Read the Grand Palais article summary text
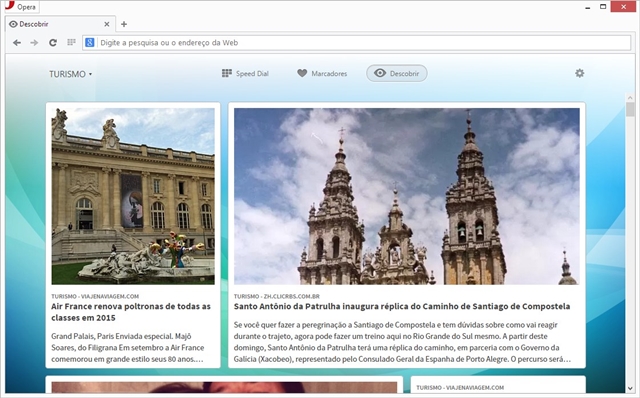 click(128, 348)
